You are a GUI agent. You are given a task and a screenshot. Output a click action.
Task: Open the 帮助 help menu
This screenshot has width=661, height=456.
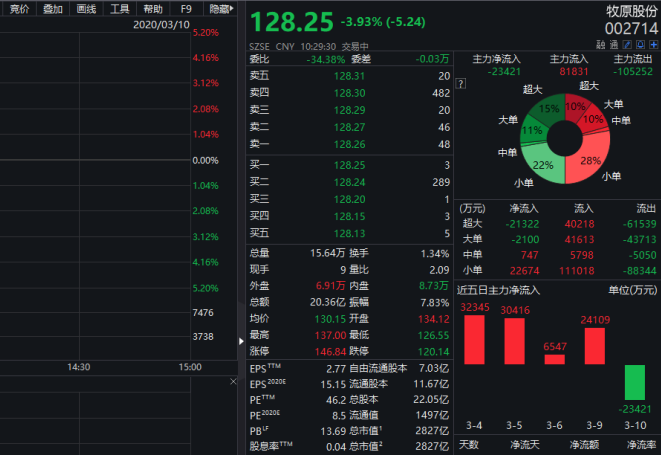[x=152, y=8]
